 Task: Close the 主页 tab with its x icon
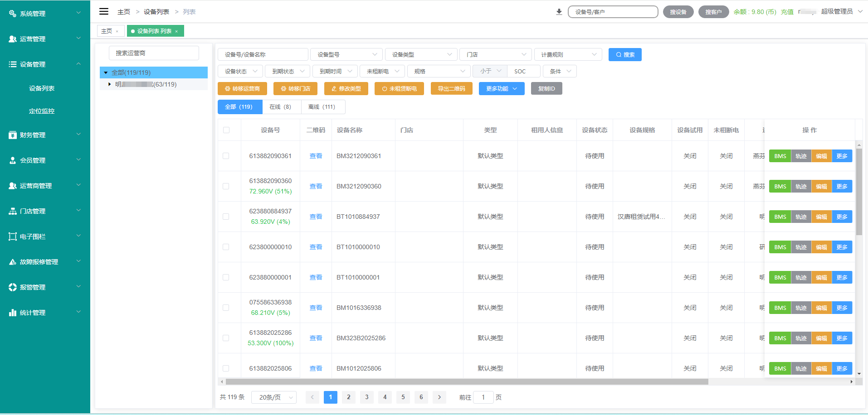click(x=117, y=31)
